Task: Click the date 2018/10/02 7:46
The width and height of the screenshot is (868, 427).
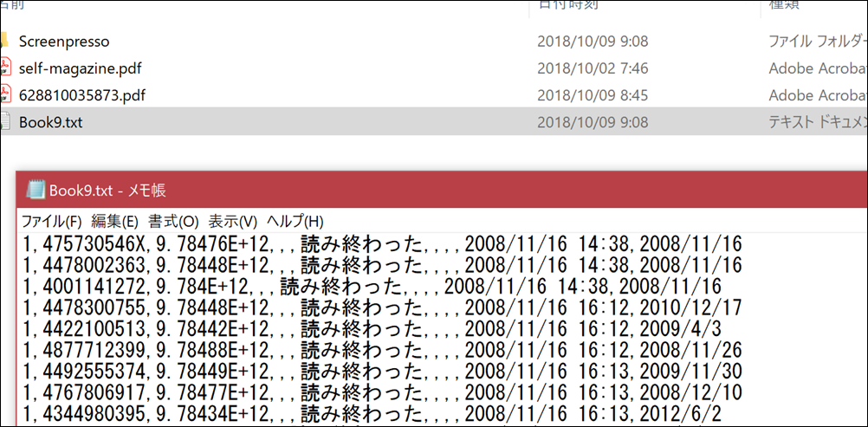Action: (593, 68)
